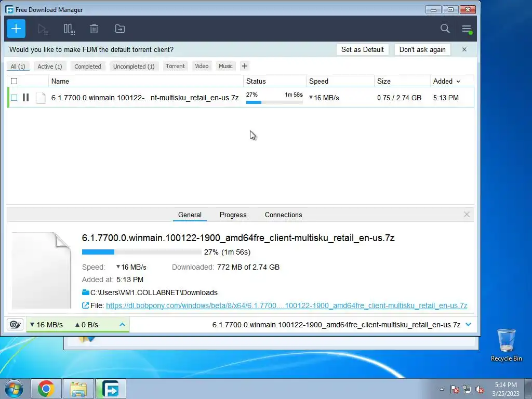Close the download details panel
532x399 pixels.
[467, 215]
